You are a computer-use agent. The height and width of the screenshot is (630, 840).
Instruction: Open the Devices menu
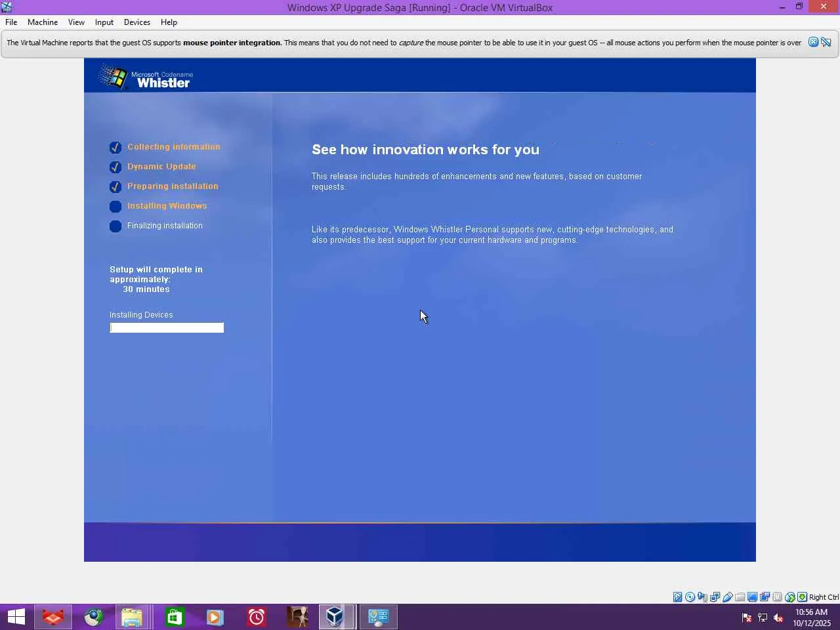(137, 22)
